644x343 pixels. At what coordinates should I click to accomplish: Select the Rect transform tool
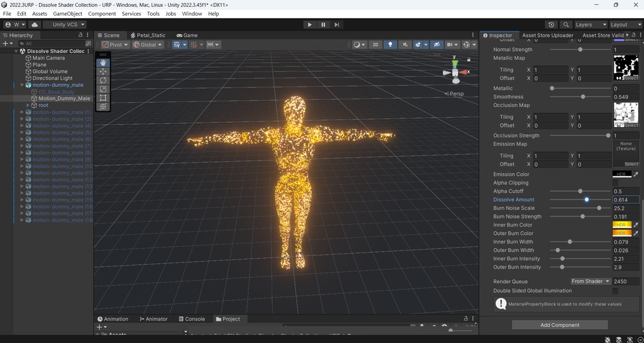(x=103, y=98)
